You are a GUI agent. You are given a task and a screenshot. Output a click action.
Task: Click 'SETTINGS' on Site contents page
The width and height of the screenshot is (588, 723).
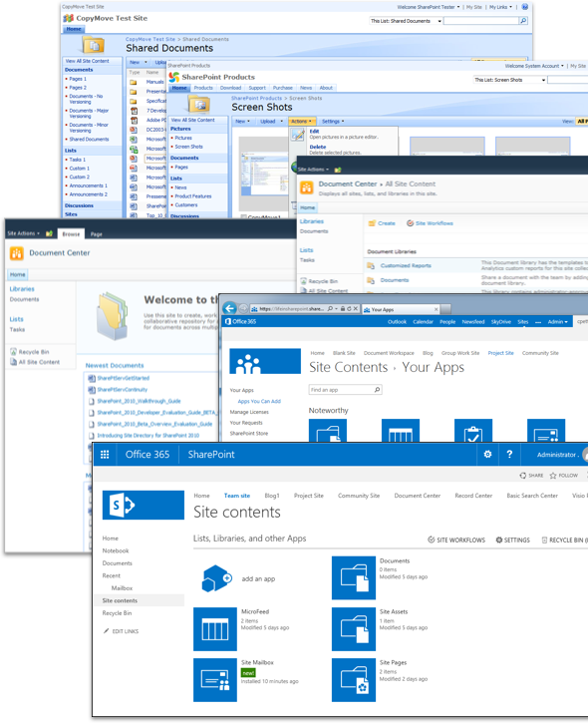[513, 540]
